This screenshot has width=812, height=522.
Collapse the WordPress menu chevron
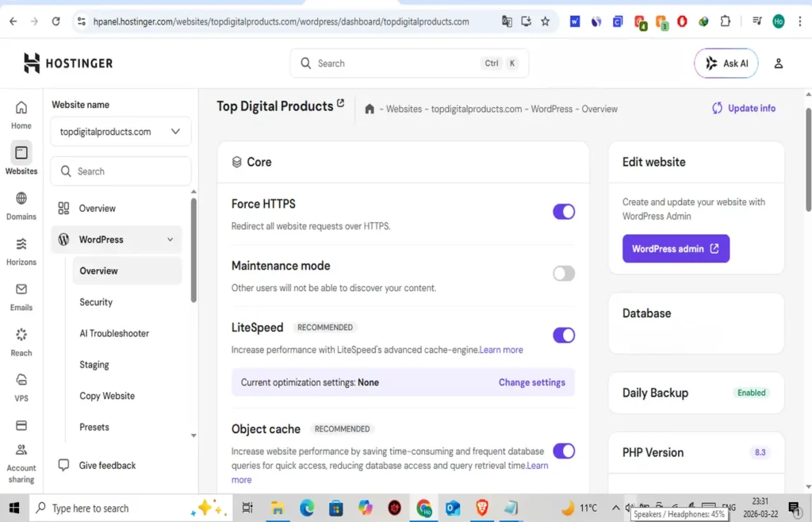point(170,240)
